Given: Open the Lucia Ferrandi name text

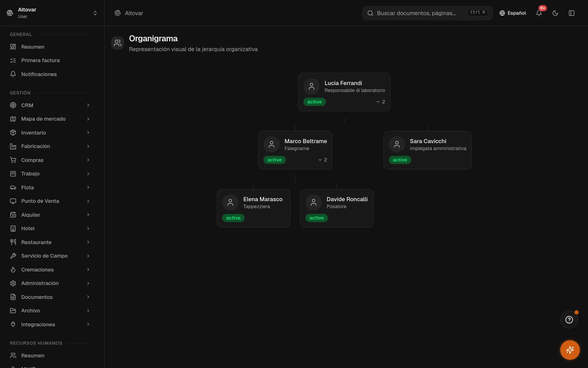Looking at the screenshot, I should 343,83.
